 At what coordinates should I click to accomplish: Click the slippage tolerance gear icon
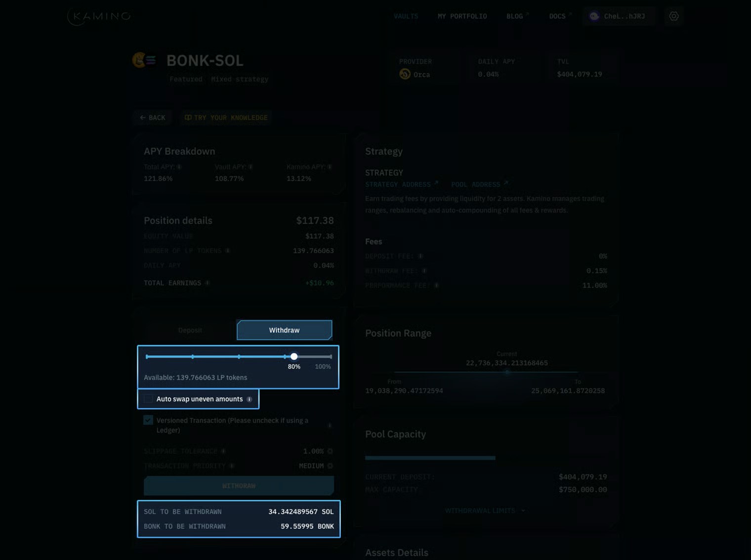tap(330, 451)
